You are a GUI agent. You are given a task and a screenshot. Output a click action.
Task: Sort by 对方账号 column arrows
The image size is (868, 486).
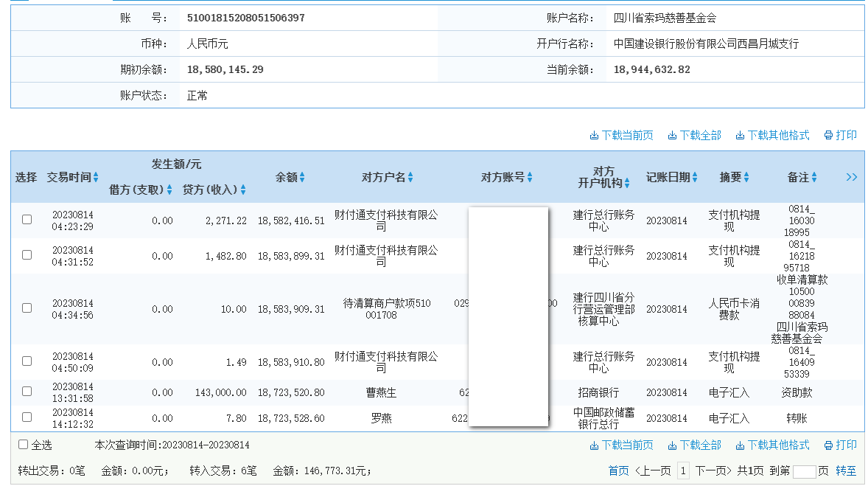pos(530,177)
